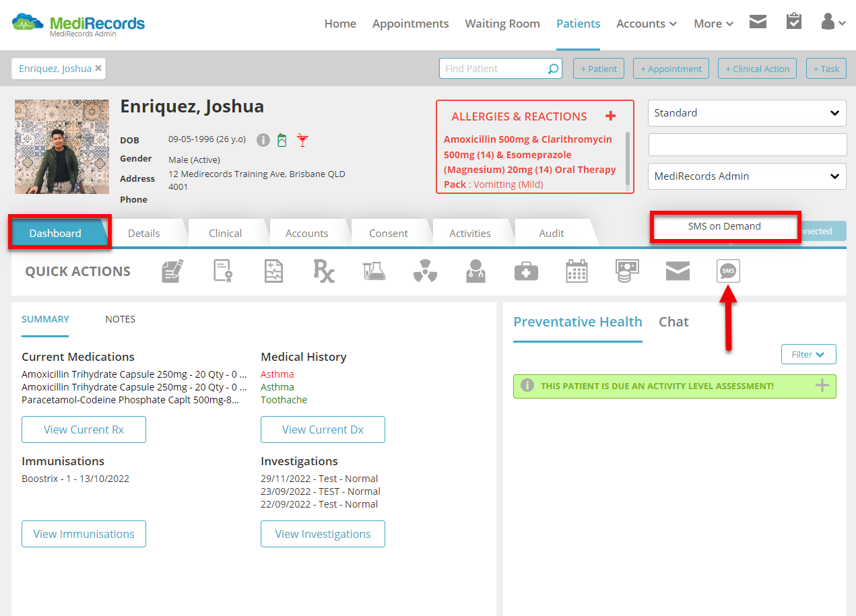Open the MediRecords Admin dropdown selector
This screenshot has height=616, width=856.
tap(747, 176)
